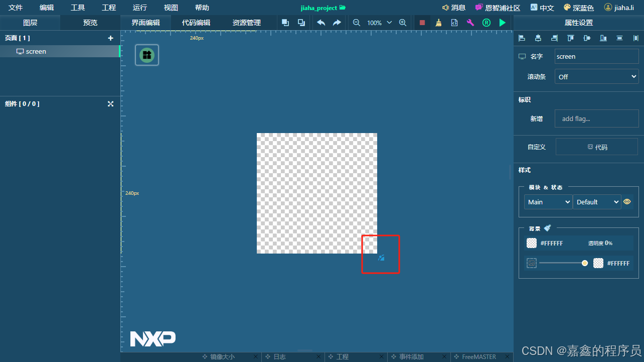This screenshot has height=362, width=644.
Task: Align left in property panel
Action: click(x=522, y=38)
